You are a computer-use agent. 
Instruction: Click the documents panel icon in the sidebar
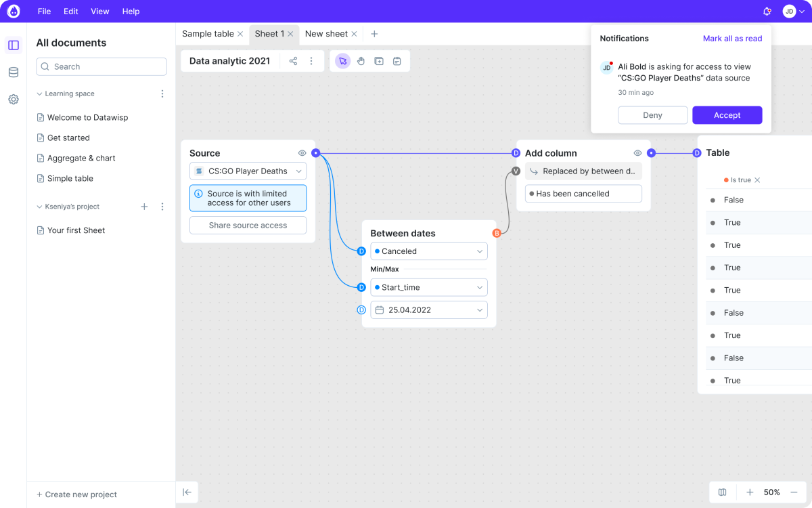[13, 45]
